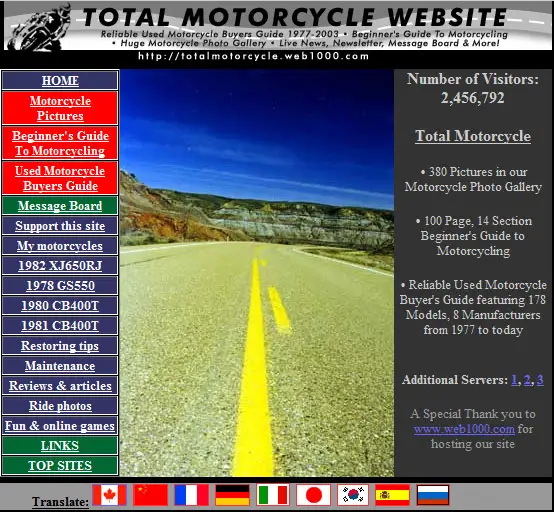Translate page using the Germany flag
Image resolution: width=554 pixels, height=512 pixels.
pyautogui.click(x=232, y=495)
